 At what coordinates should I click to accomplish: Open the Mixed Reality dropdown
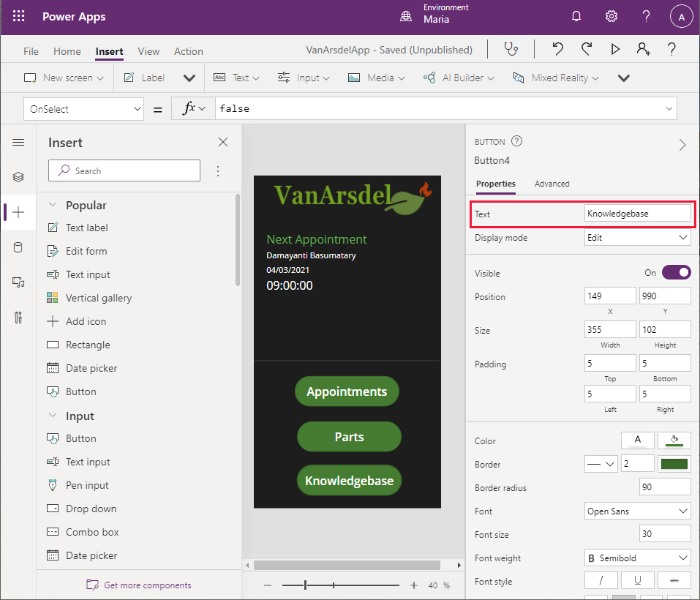(x=556, y=78)
